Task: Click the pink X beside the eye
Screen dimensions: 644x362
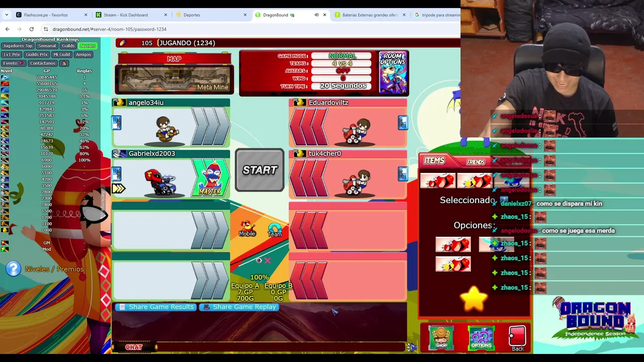Action: click(268, 260)
